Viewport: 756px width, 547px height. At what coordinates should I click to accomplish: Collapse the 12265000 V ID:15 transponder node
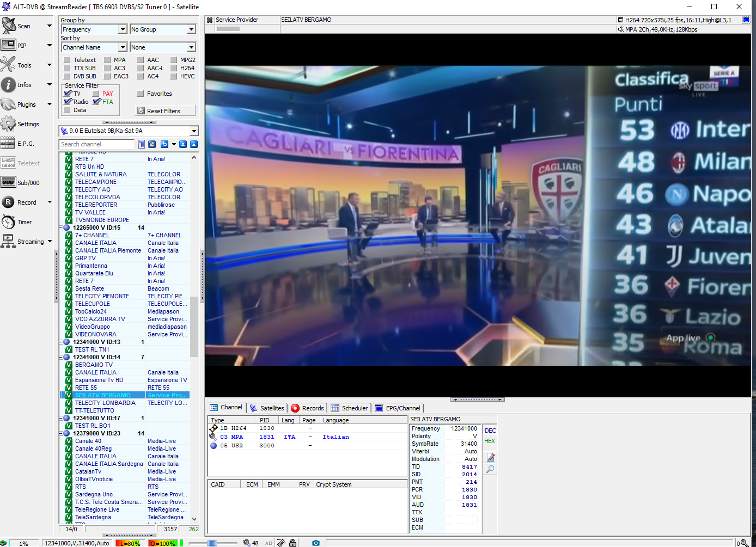pyautogui.click(x=62, y=228)
